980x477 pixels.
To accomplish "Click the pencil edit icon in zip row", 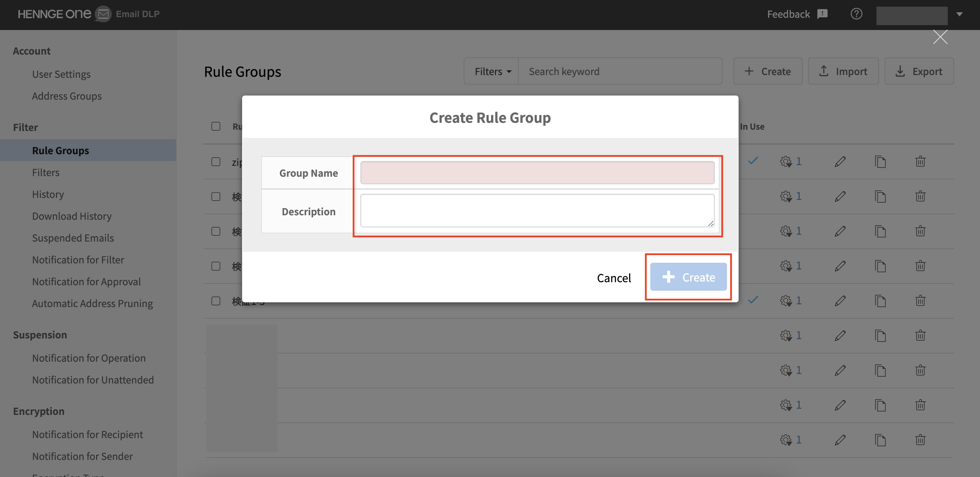I will click(840, 161).
